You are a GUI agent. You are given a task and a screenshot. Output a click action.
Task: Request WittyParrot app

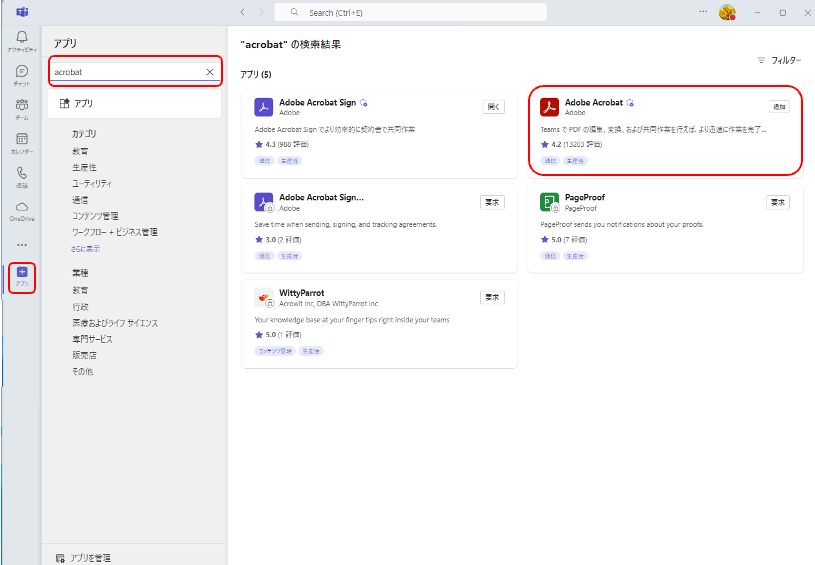click(x=492, y=297)
